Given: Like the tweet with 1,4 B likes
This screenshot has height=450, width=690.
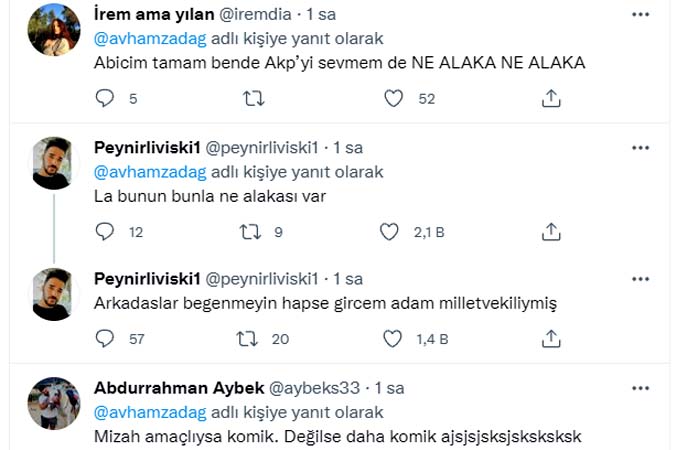Looking at the screenshot, I should click(x=391, y=339).
